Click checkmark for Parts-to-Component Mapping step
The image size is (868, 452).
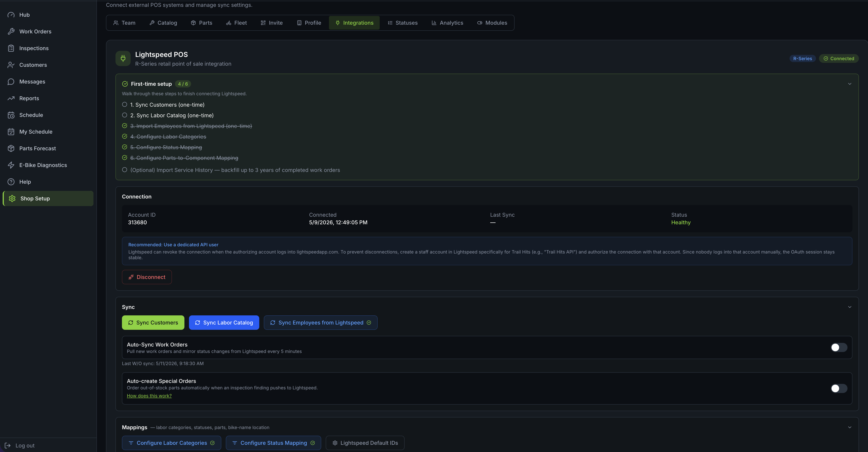tap(125, 157)
